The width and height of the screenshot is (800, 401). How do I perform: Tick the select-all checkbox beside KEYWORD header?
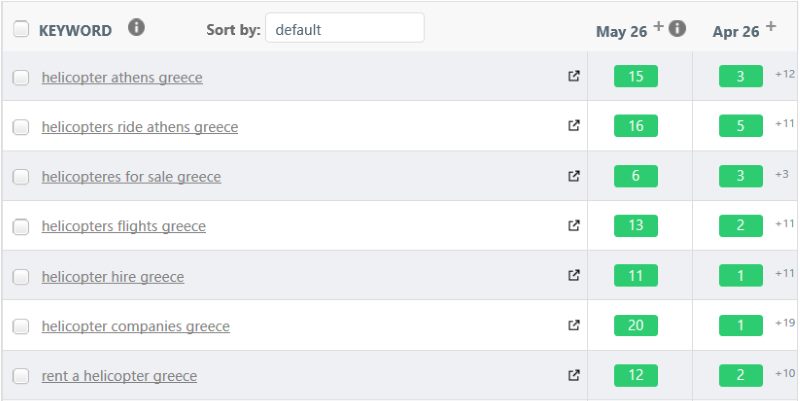(x=21, y=29)
